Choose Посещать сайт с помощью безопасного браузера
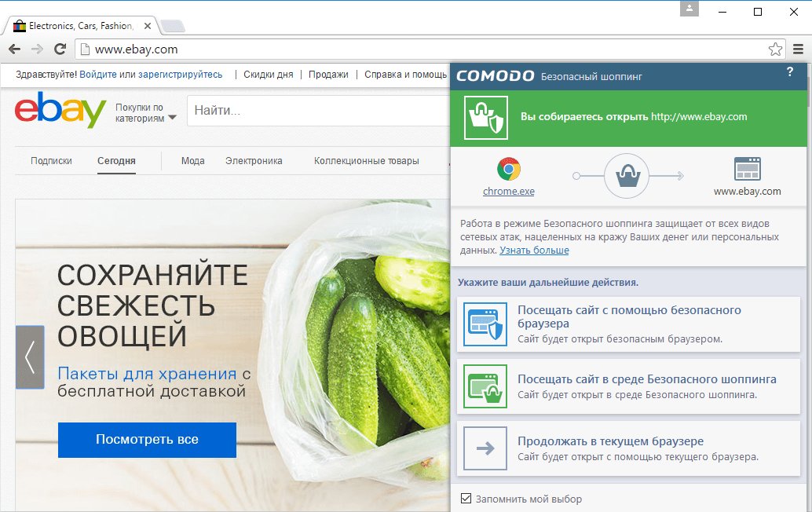The width and height of the screenshot is (812, 512). click(x=628, y=324)
